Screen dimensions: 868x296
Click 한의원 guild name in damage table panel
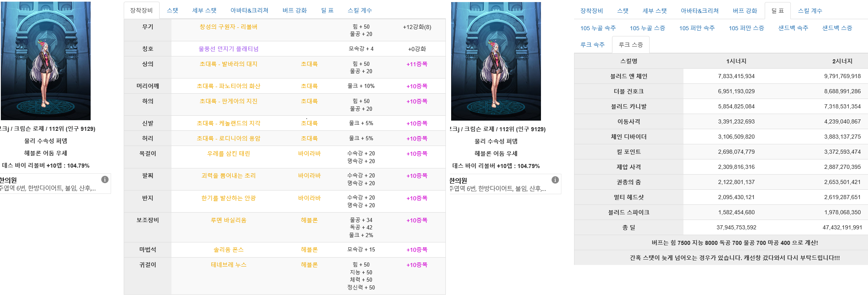point(458,180)
